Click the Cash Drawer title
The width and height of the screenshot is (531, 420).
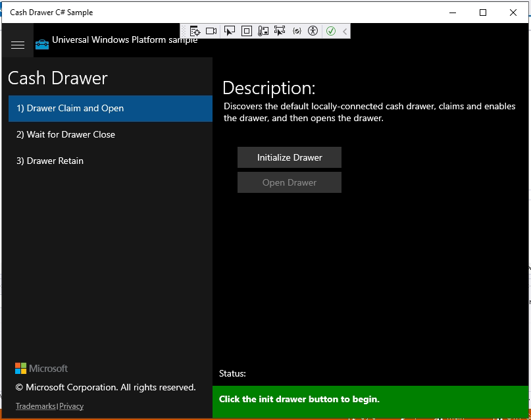coord(57,78)
